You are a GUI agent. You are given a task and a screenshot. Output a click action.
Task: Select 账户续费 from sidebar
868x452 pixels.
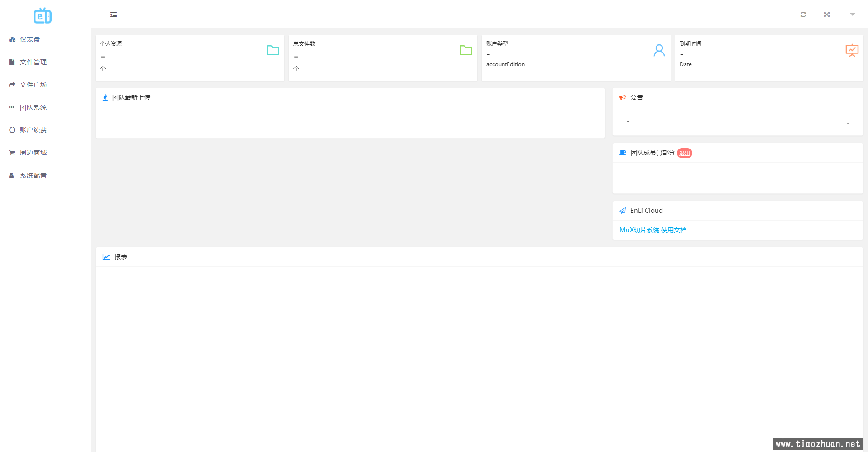point(33,130)
